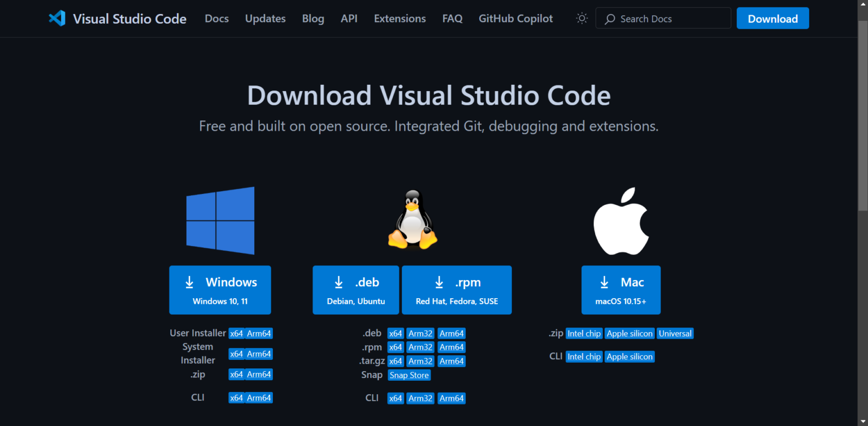868x426 pixels.
Task: Pick Linux CLI Arm32 link
Action: 420,399
